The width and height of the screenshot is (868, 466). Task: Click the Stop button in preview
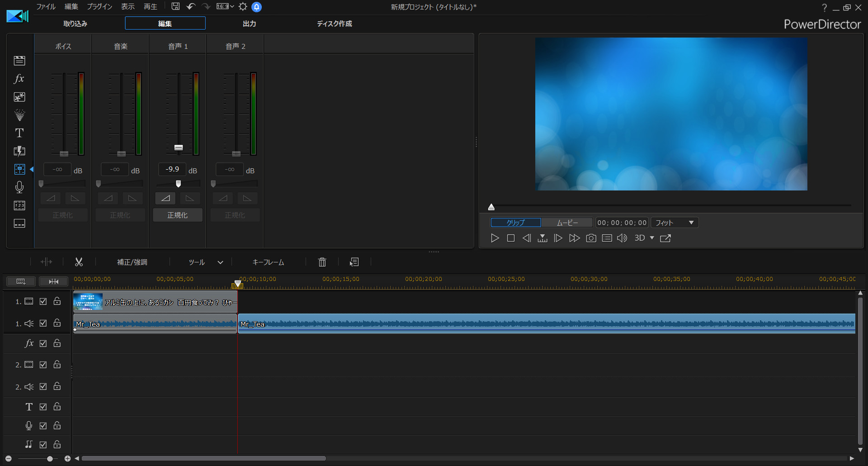tap(511, 238)
